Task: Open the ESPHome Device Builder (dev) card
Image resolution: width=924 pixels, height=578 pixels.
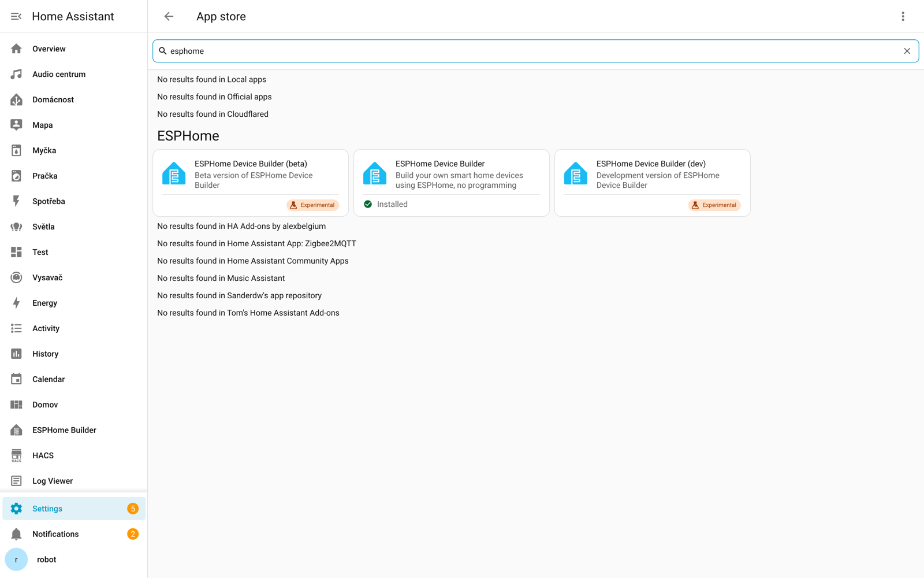Action: 653,183
